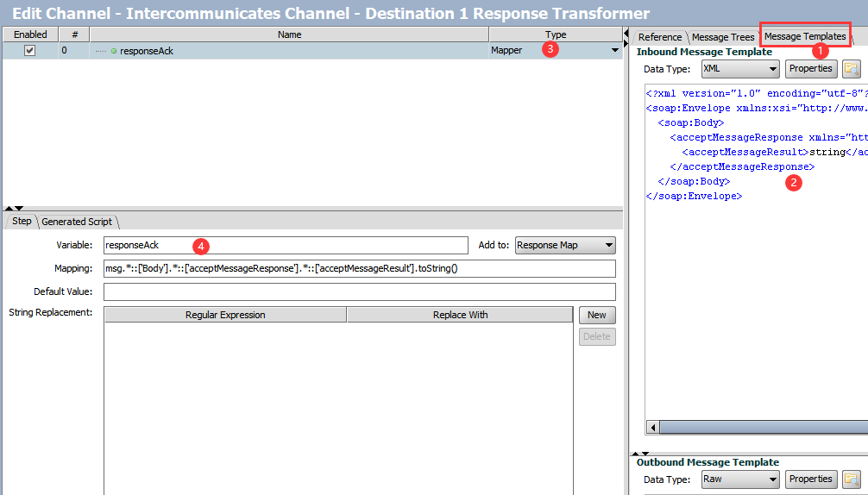Click acceptMessageResult line in inbound template
Viewport: 868px width, 495px height.
point(775,152)
